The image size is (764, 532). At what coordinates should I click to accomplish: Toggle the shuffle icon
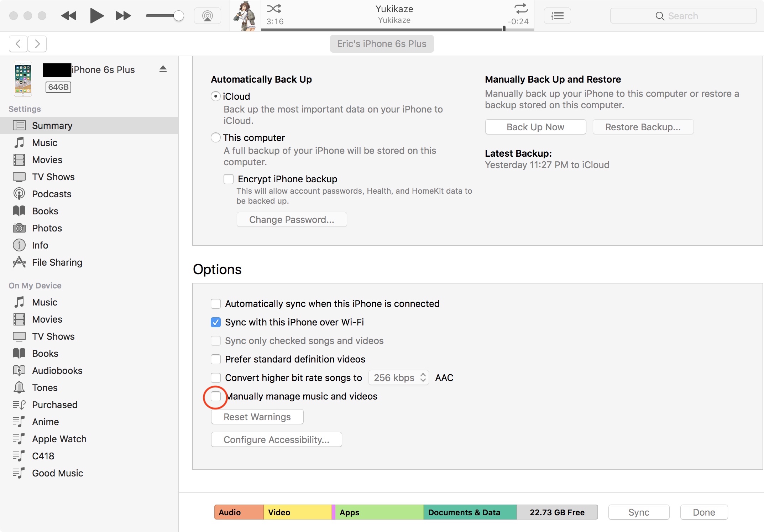point(274,8)
